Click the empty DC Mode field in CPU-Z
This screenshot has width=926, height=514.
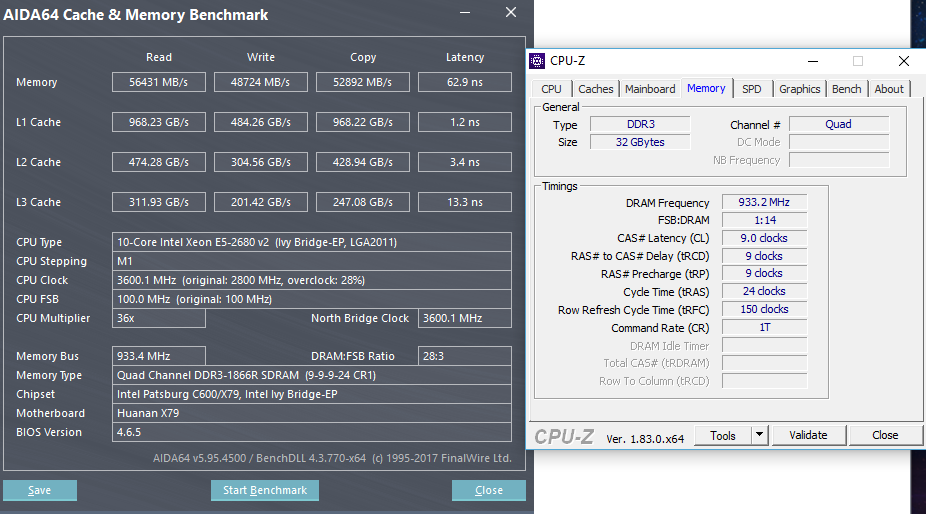[839, 142]
